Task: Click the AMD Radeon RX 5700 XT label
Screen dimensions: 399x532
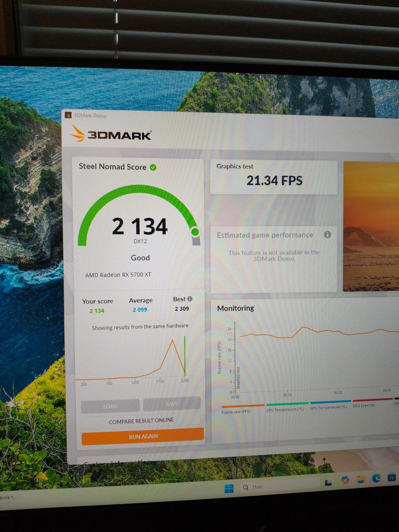Action: (x=118, y=275)
